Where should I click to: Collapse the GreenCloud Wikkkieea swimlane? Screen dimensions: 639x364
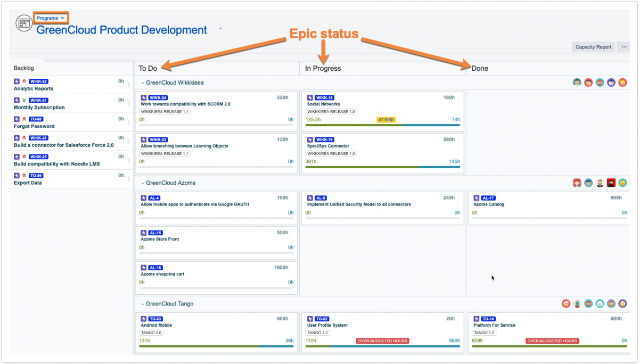pos(143,83)
